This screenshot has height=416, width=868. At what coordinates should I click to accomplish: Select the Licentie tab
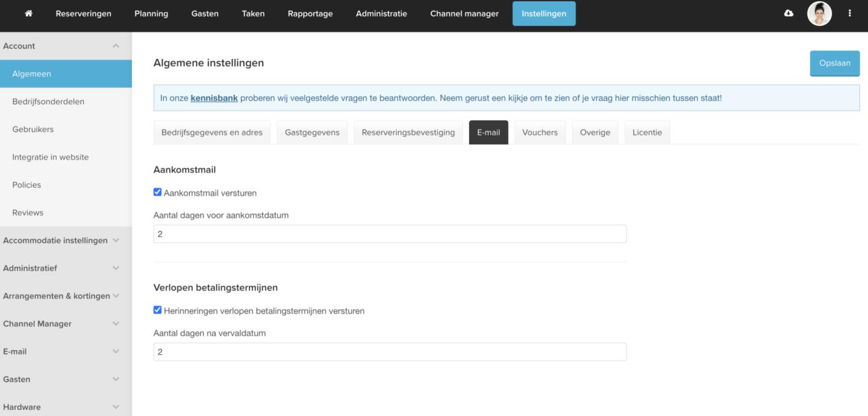click(647, 133)
